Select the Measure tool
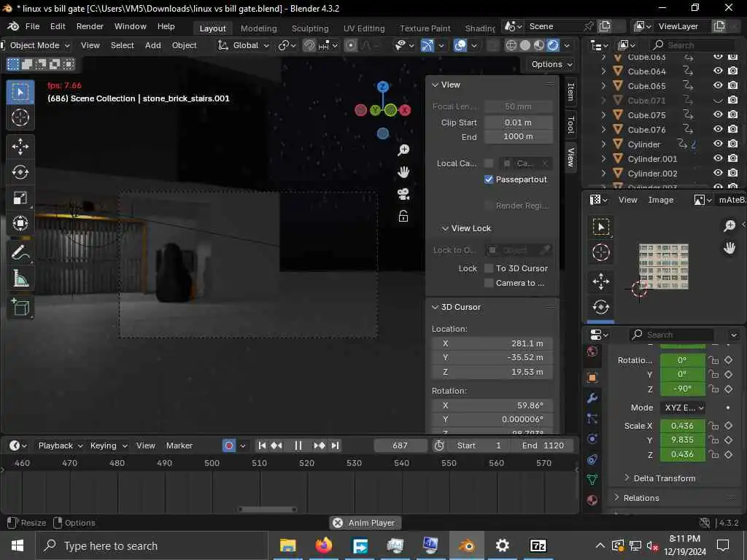Viewport: 747px width, 560px height. [x=20, y=278]
